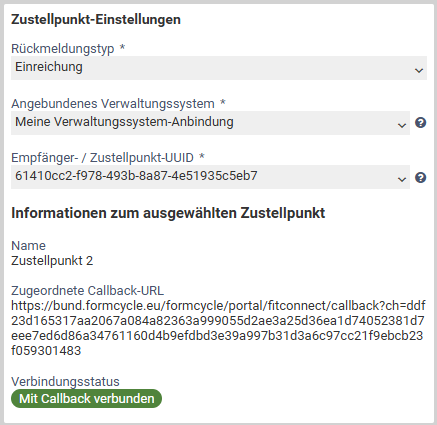Screen dimensions: 437x425
Task: Click the Name label above Zustellpunkt 2
Action: (28, 246)
